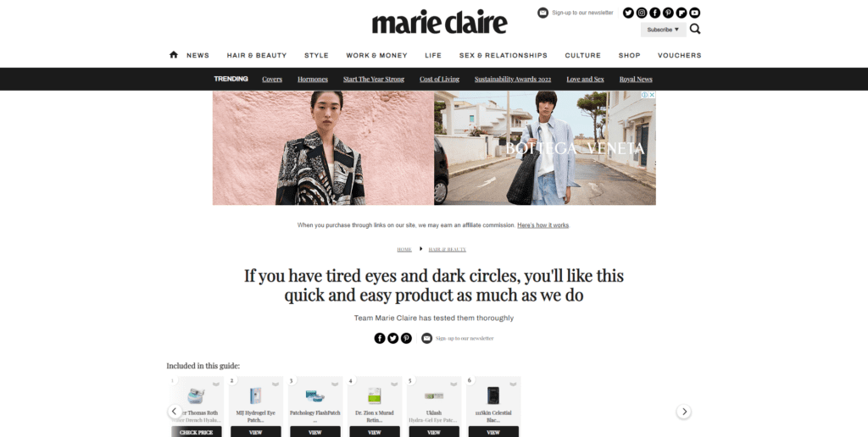Click the 'Here's how it works' link
Image resolution: width=868 pixels, height=437 pixels.
tap(543, 225)
